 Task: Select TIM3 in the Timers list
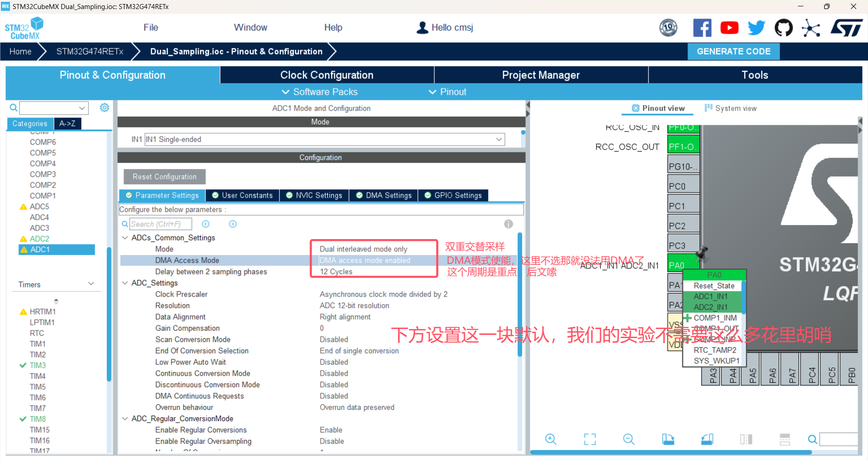click(x=38, y=365)
